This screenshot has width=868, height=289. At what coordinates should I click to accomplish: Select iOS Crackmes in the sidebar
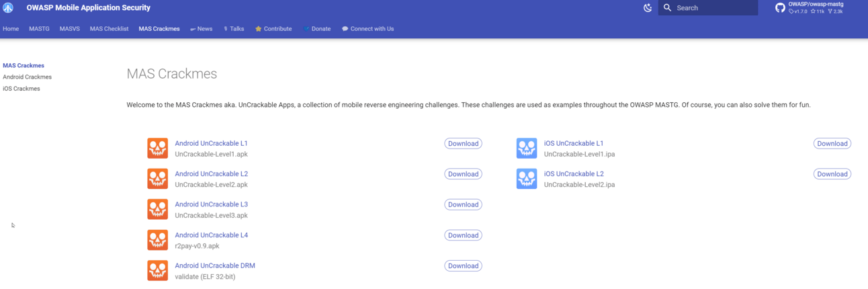tap(21, 89)
